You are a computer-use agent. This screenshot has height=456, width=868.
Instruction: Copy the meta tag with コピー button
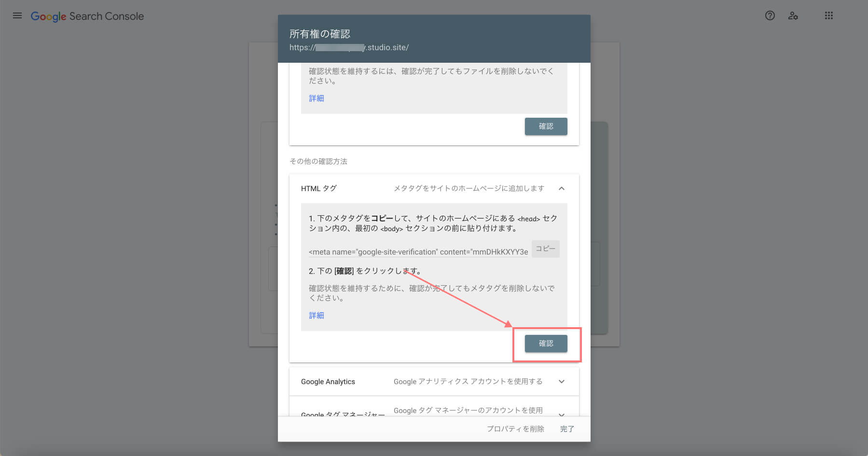546,249
